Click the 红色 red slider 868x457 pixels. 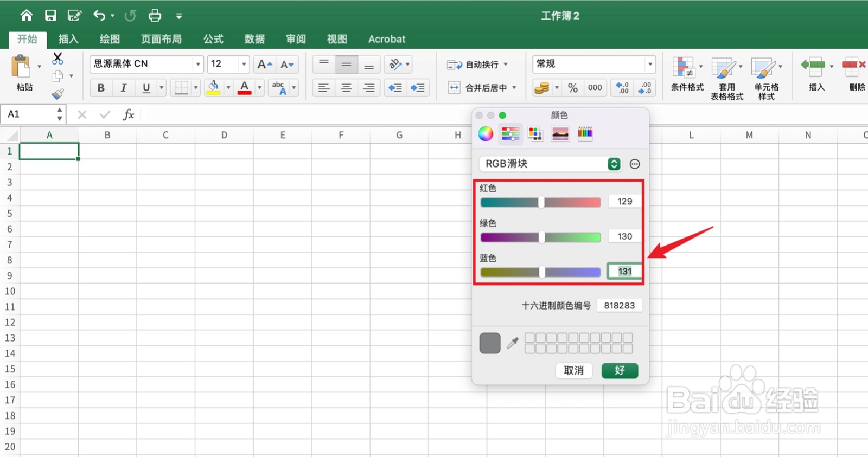[540, 202]
